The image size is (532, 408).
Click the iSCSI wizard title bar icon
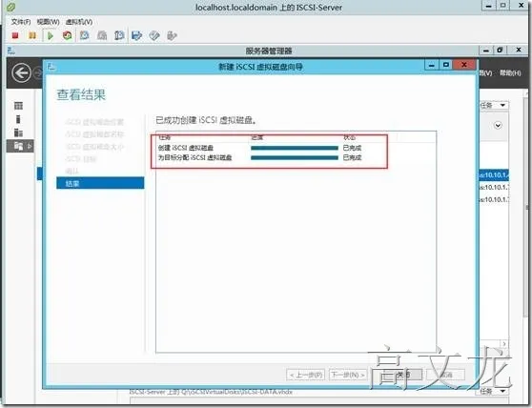point(51,67)
